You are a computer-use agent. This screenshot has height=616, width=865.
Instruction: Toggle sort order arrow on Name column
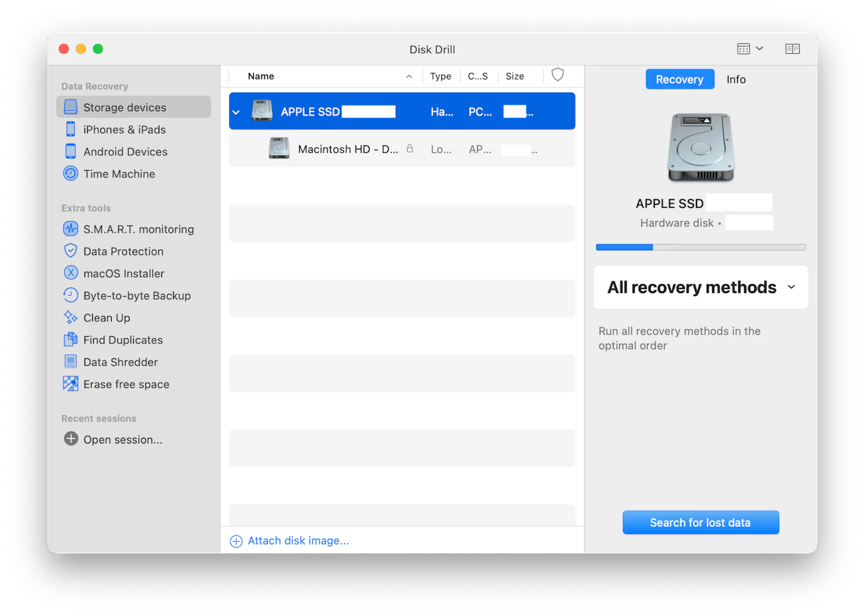click(409, 76)
